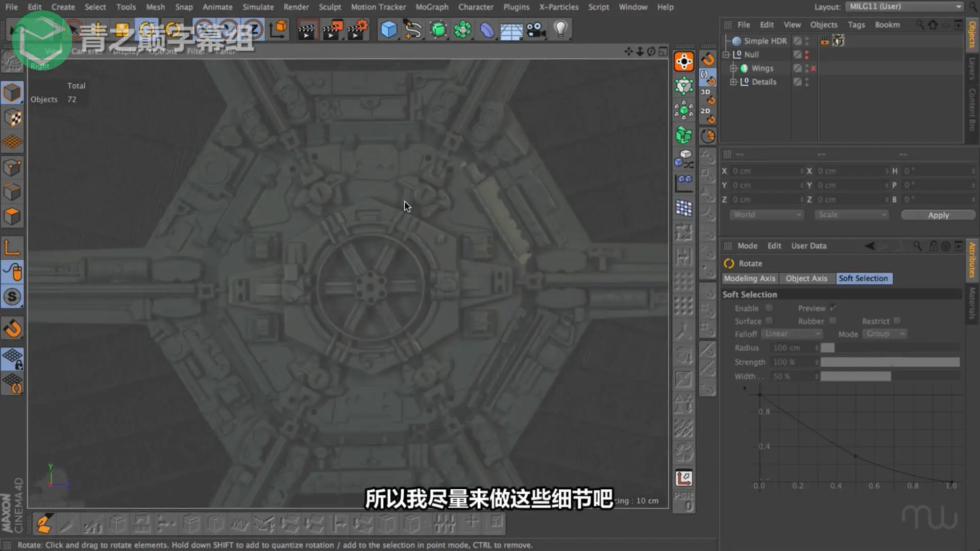The width and height of the screenshot is (980, 551).
Task: Enable Workplane mode icon
Action: click(x=12, y=142)
